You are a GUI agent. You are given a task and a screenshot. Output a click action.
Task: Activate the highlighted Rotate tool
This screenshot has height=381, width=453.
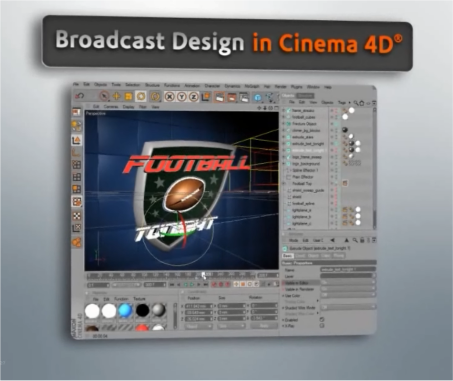pyautogui.click(x=141, y=97)
